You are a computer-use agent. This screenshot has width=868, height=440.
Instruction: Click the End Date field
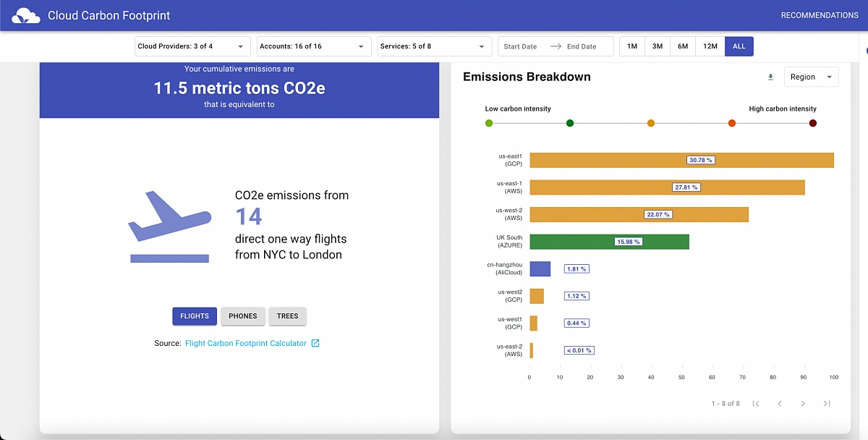(x=582, y=46)
